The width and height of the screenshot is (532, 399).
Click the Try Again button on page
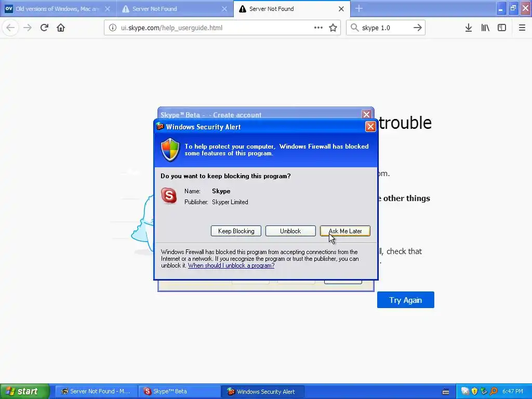(405, 300)
